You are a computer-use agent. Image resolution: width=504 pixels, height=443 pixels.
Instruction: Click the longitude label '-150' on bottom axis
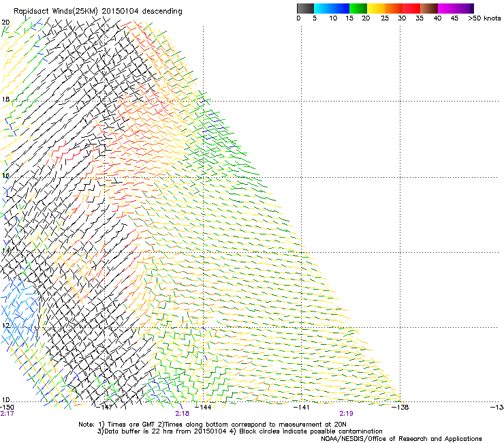click(x=7, y=407)
